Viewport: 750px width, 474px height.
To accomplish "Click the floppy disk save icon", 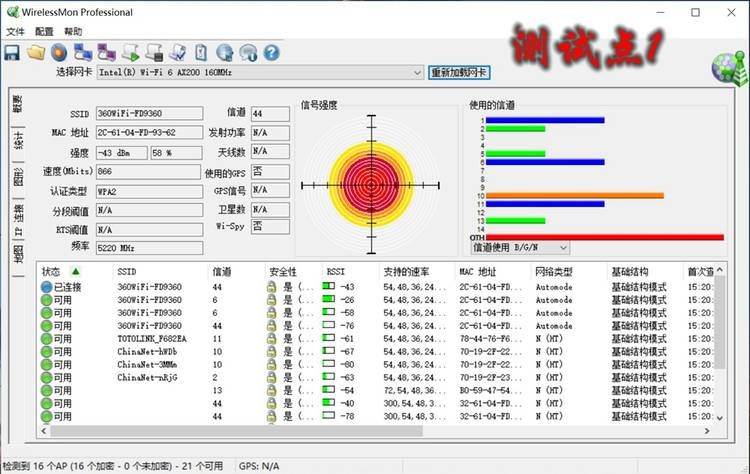I will coord(12,53).
